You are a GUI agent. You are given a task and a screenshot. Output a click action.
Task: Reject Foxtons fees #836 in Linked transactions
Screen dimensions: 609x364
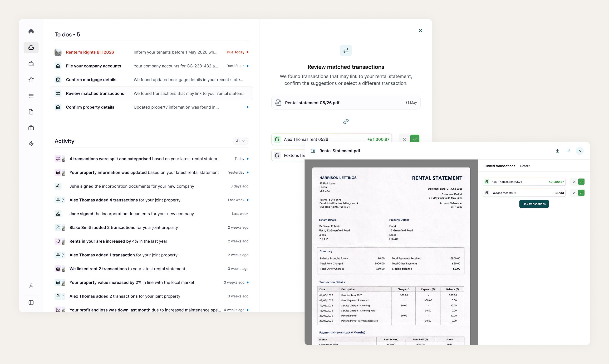pyautogui.click(x=574, y=193)
